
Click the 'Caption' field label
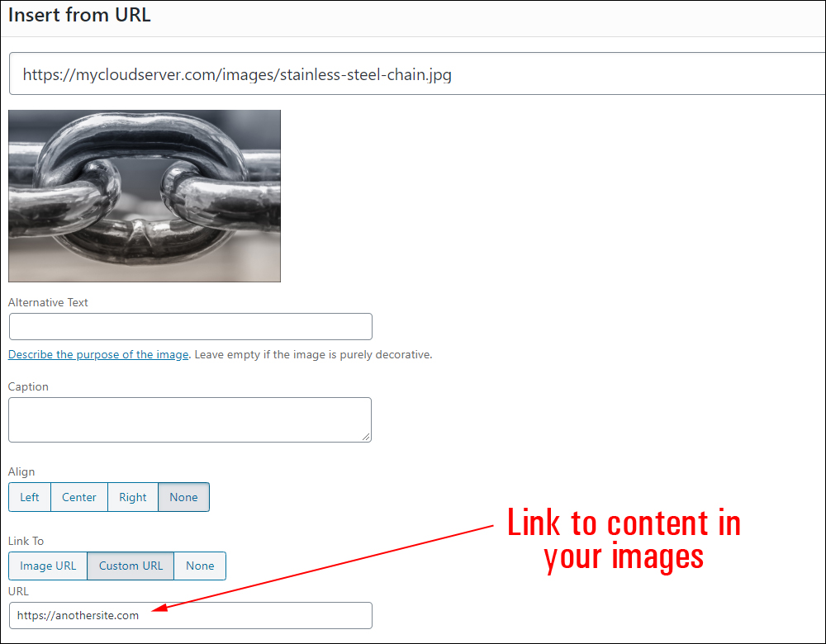[28, 386]
